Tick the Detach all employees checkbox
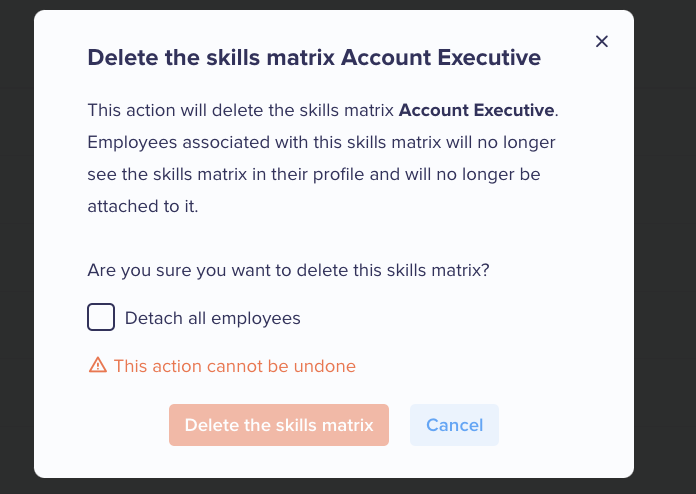The height and width of the screenshot is (494, 696). [101, 317]
